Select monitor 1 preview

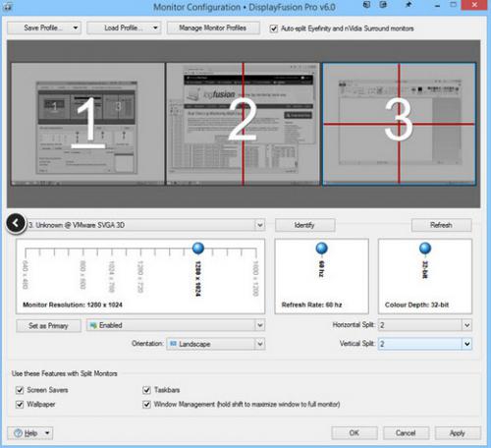87,124
